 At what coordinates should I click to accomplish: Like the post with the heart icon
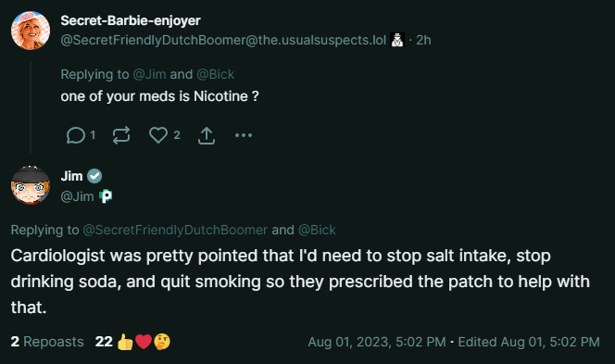(x=158, y=135)
